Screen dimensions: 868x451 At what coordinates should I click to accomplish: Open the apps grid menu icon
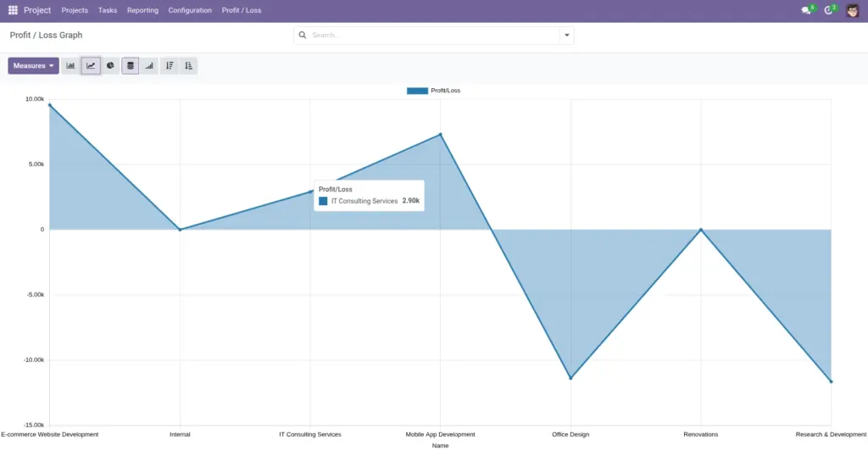(x=13, y=10)
